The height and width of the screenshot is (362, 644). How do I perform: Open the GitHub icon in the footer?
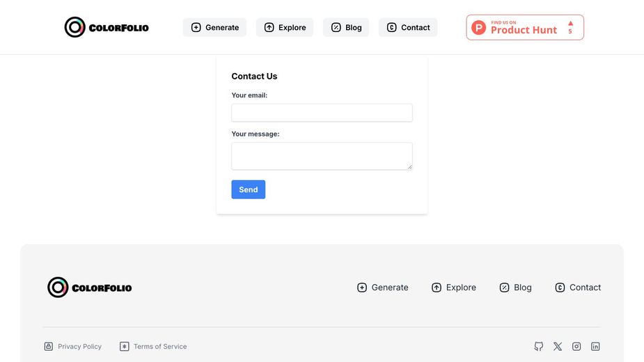tap(538, 347)
